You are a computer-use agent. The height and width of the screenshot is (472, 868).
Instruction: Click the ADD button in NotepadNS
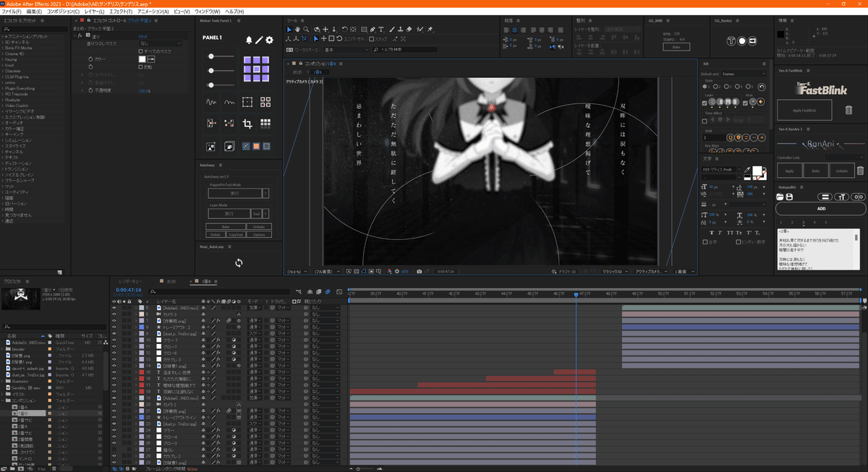(821, 208)
